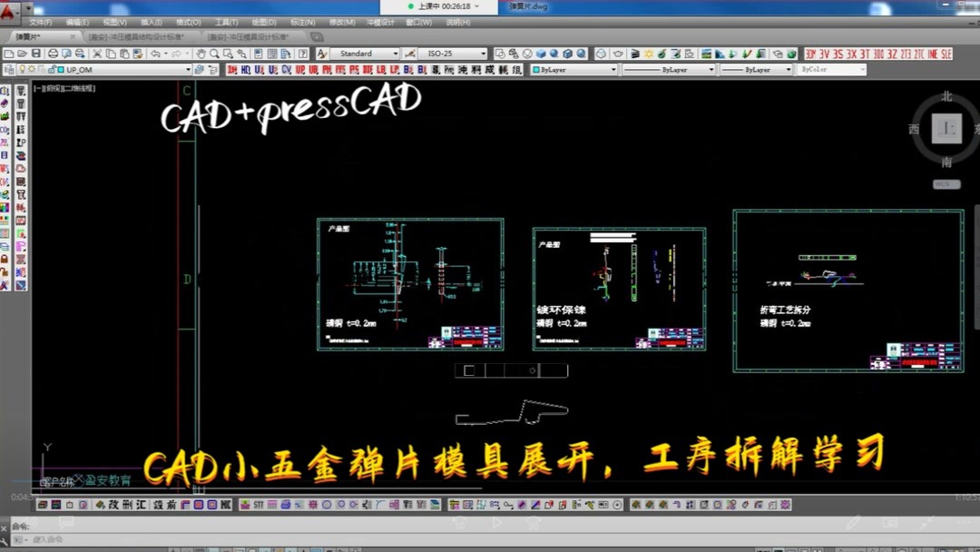Open the 工具(T) menu

pyautogui.click(x=221, y=21)
